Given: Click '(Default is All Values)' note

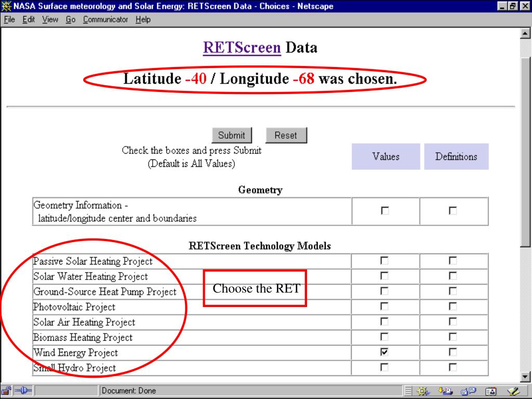Looking at the screenshot, I should [x=191, y=164].
